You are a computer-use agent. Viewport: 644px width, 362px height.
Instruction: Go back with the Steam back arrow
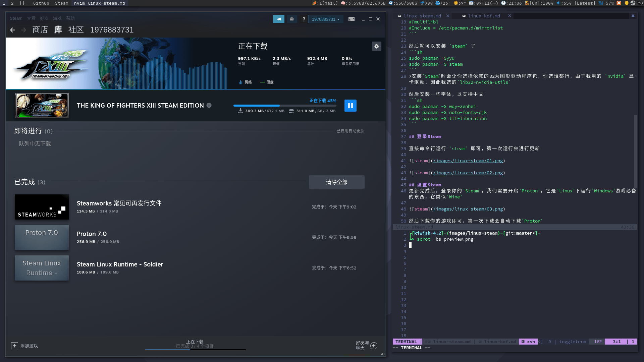click(x=12, y=30)
